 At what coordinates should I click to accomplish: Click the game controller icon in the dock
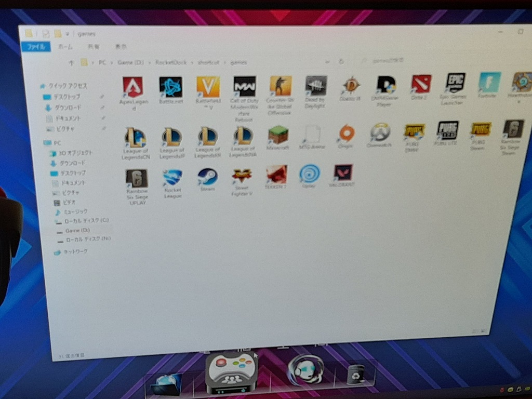232,374
